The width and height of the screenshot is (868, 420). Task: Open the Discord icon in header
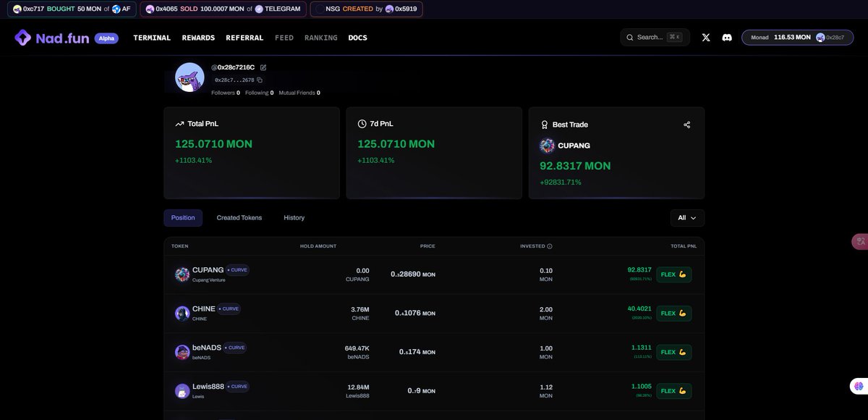click(x=727, y=38)
